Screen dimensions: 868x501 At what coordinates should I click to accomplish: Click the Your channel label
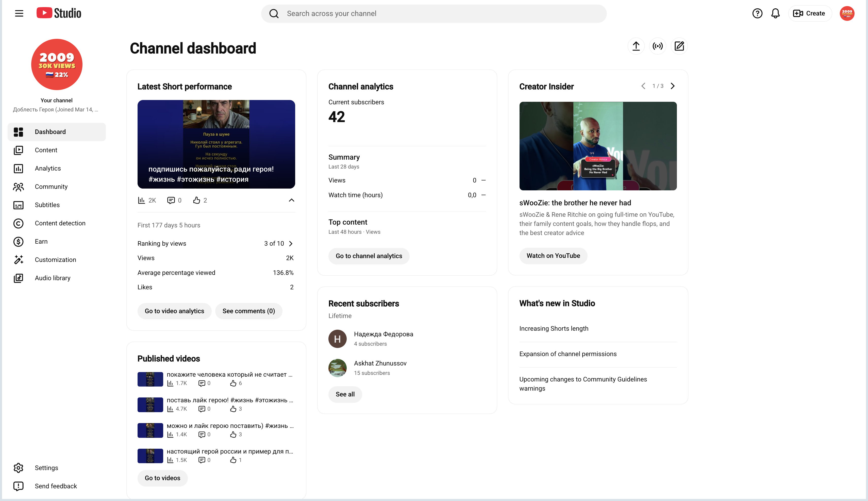(x=56, y=101)
